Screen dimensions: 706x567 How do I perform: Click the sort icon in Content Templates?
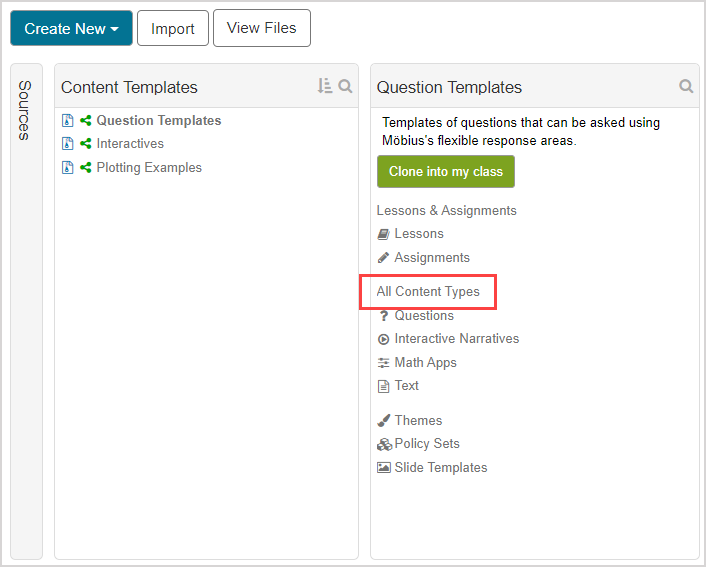tap(325, 86)
